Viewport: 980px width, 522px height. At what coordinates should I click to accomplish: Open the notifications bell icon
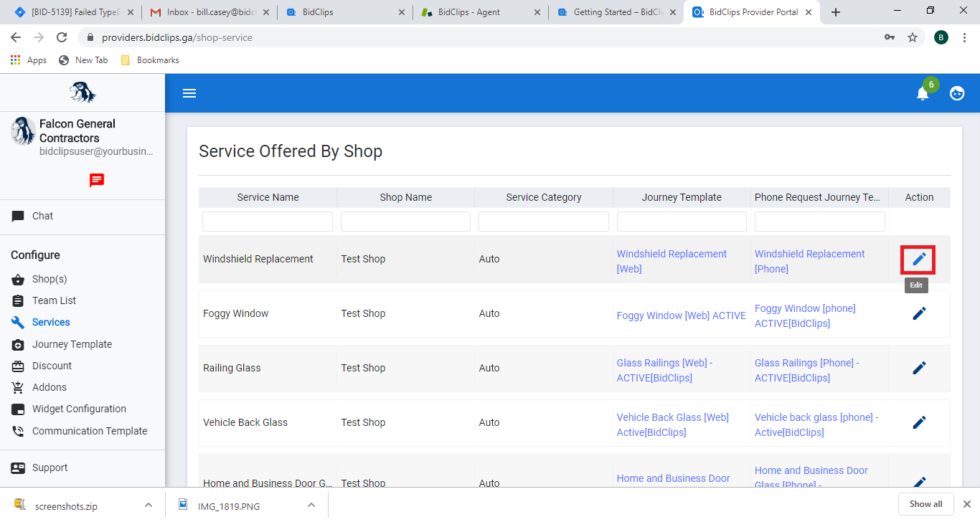pos(923,93)
